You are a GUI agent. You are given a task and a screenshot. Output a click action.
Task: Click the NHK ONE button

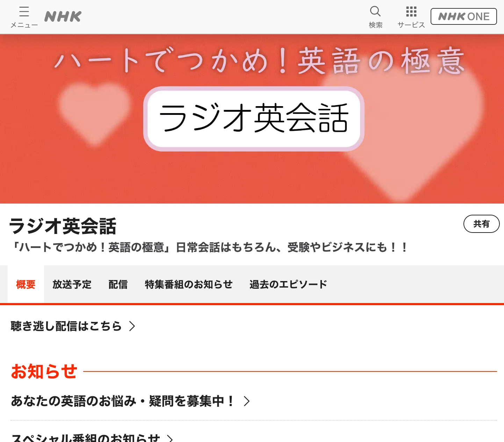pyautogui.click(x=463, y=16)
